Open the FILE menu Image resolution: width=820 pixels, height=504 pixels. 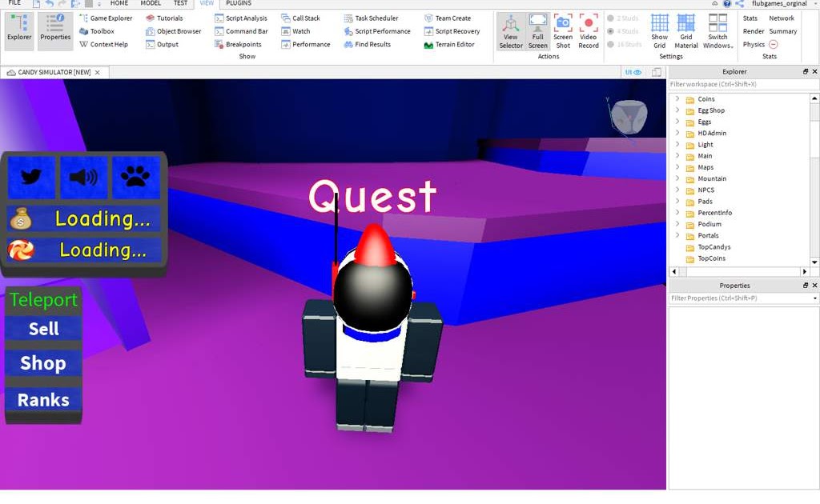point(14,3)
